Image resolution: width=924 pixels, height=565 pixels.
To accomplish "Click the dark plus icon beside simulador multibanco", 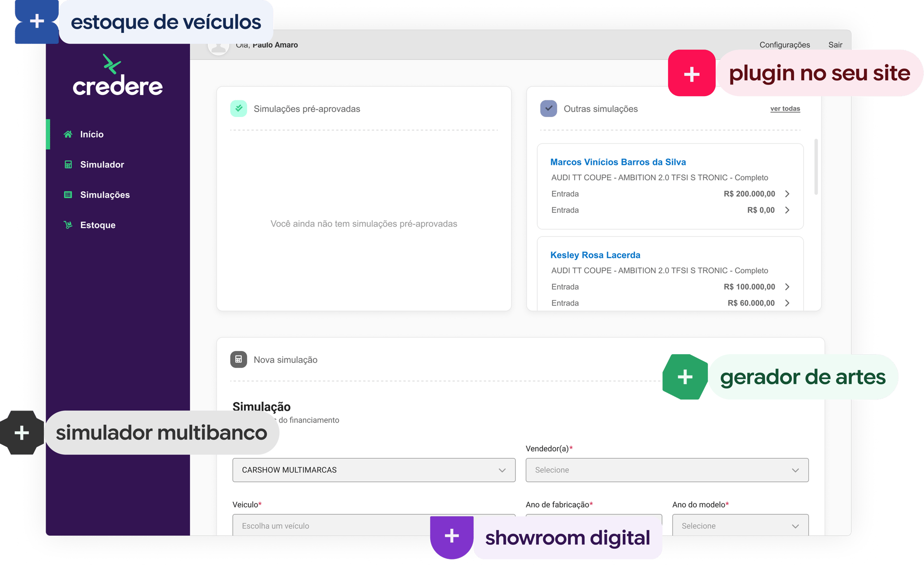I will coord(22,433).
